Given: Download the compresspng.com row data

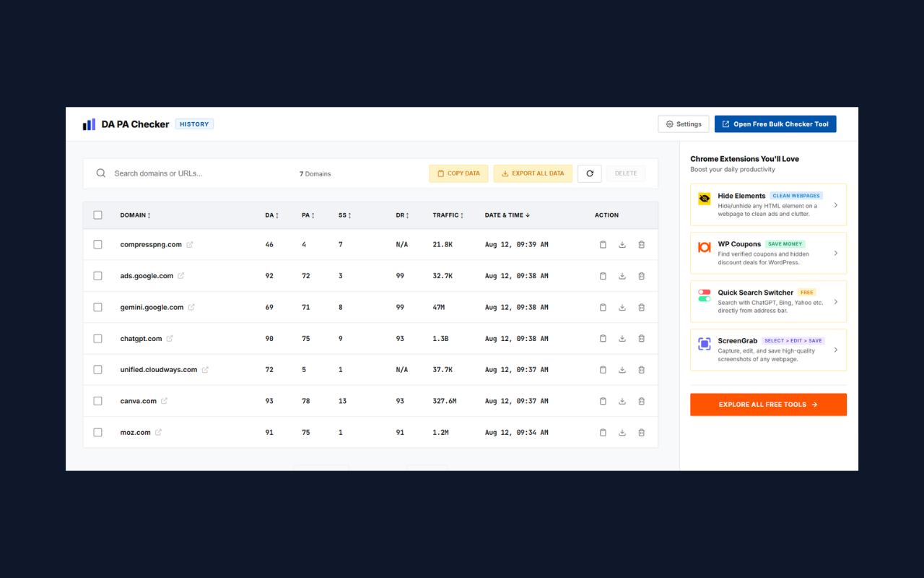Looking at the screenshot, I should click(x=622, y=245).
